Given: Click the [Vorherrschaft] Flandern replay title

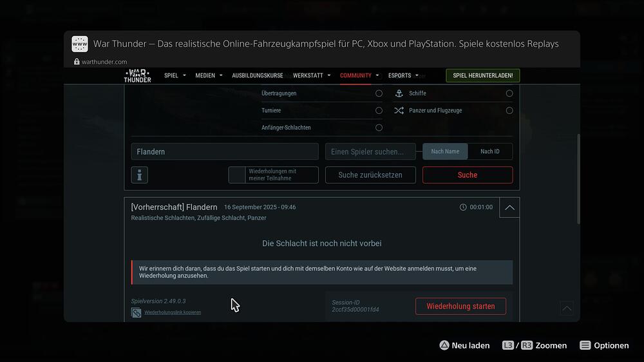Looking at the screenshot, I should (x=174, y=207).
